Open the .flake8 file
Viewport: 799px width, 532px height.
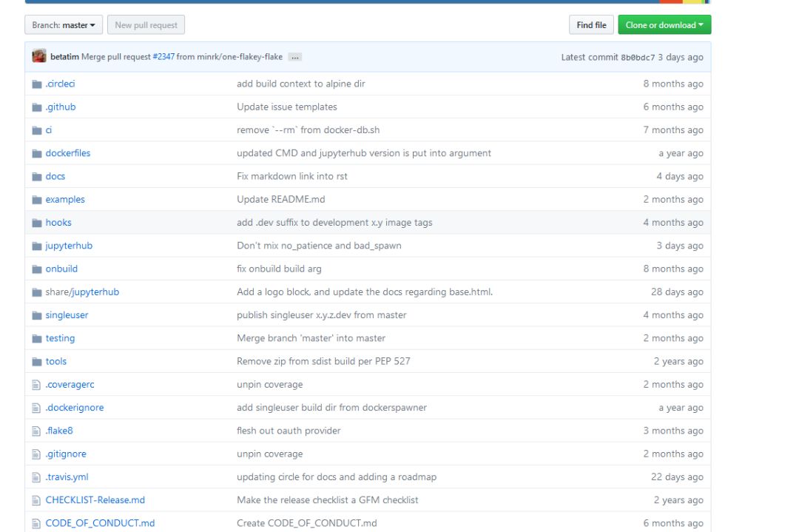tap(59, 431)
